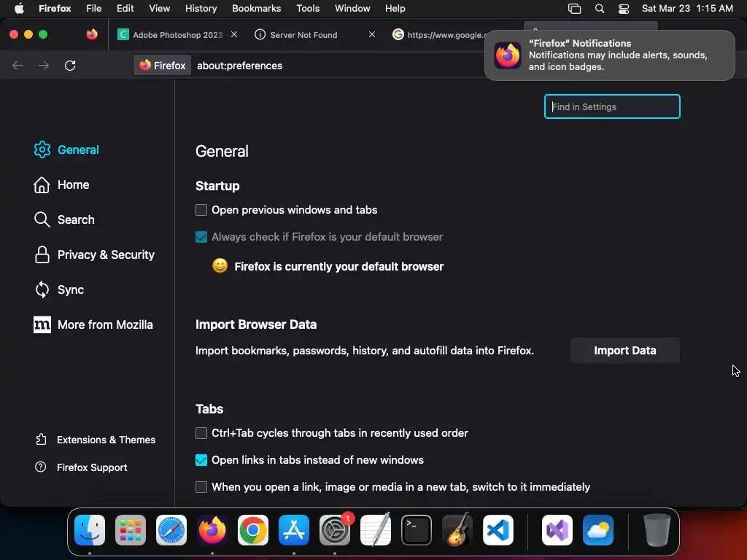
Task: Open Terminal from the Dock
Action: click(x=417, y=530)
